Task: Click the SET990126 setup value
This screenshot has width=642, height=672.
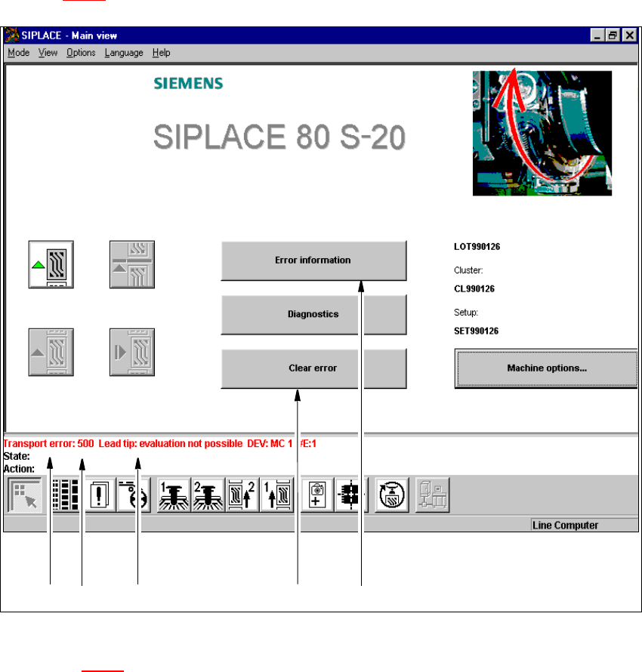Action: pyautogui.click(x=476, y=331)
